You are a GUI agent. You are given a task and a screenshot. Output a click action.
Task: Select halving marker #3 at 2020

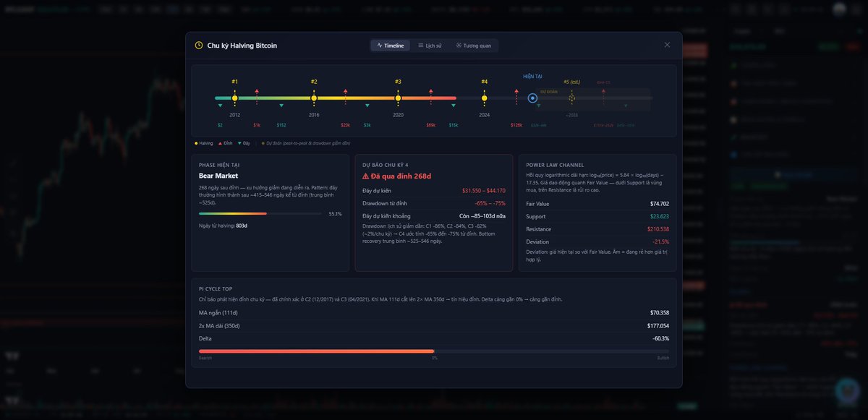pyautogui.click(x=398, y=98)
